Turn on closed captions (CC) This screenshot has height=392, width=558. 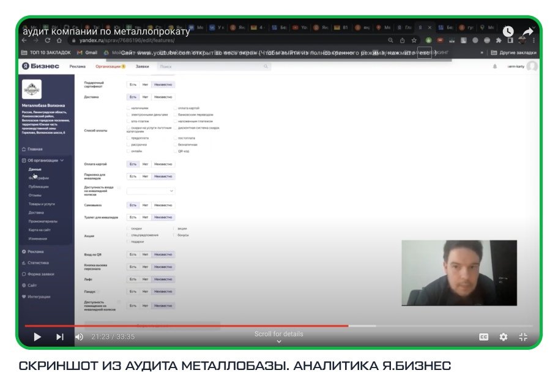[483, 336]
